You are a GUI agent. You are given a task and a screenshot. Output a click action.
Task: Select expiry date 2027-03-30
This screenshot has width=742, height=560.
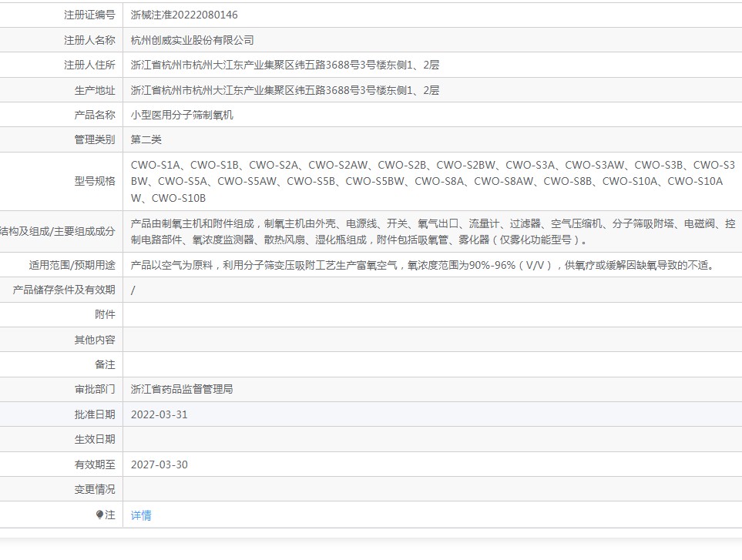[159, 464]
